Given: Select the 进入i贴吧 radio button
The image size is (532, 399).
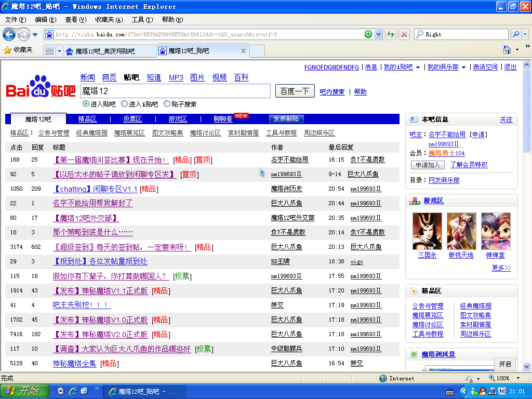Looking at the screenshot, I should pyautogui.click(x=125, y=104).
